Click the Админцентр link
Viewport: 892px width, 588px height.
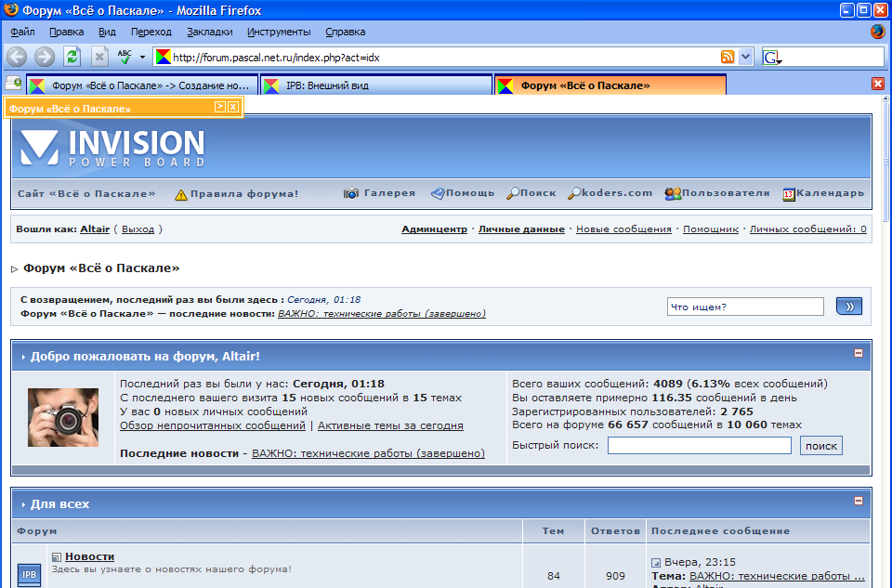pyautogui.click(x=434, y=229)
